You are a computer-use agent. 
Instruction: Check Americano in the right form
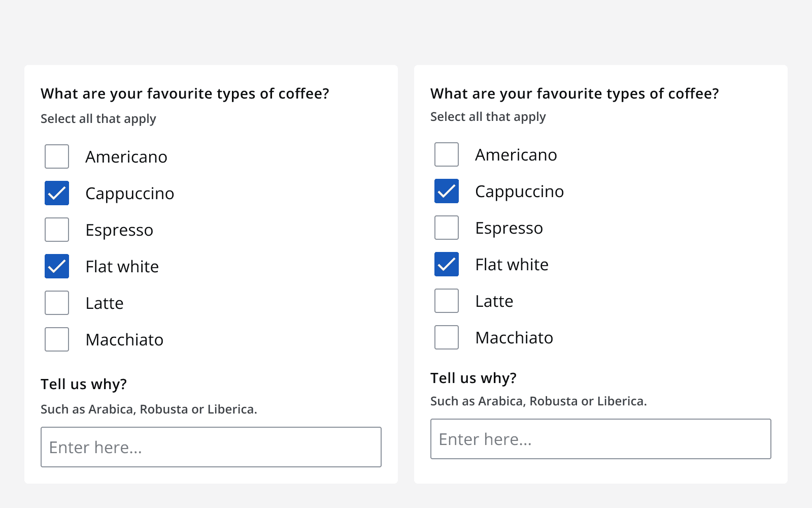446,154
